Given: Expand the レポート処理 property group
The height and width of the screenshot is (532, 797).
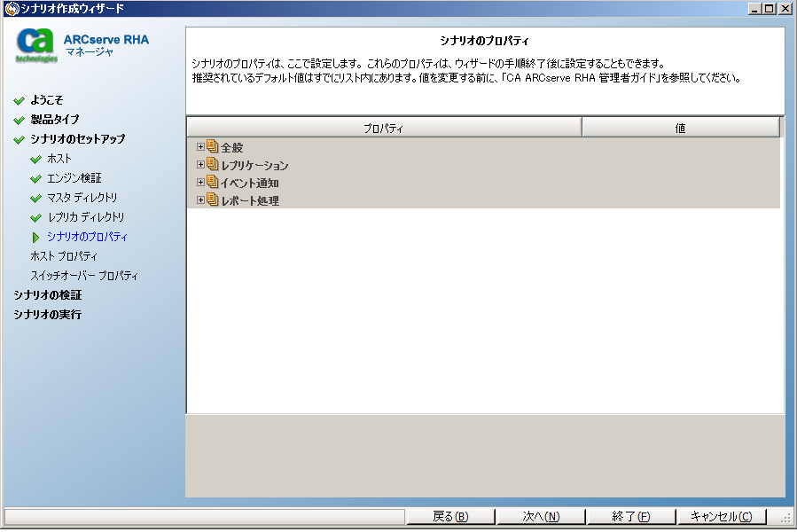Looking at the screenshot, I should (x=200, y=199).
